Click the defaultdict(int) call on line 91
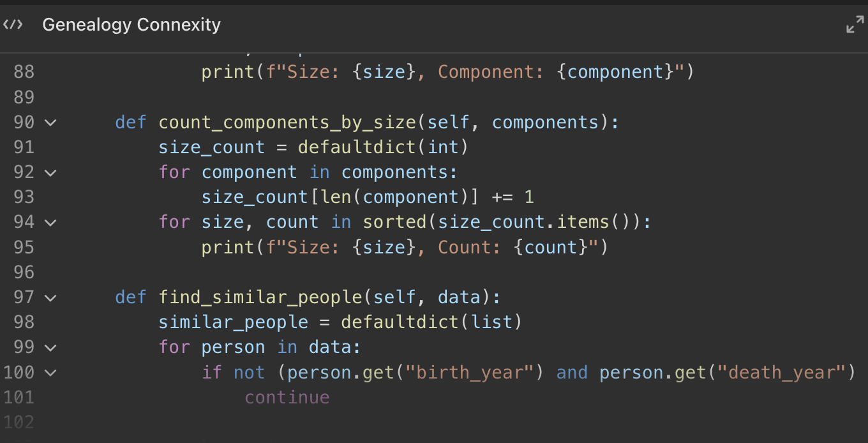 coord(383,147)
